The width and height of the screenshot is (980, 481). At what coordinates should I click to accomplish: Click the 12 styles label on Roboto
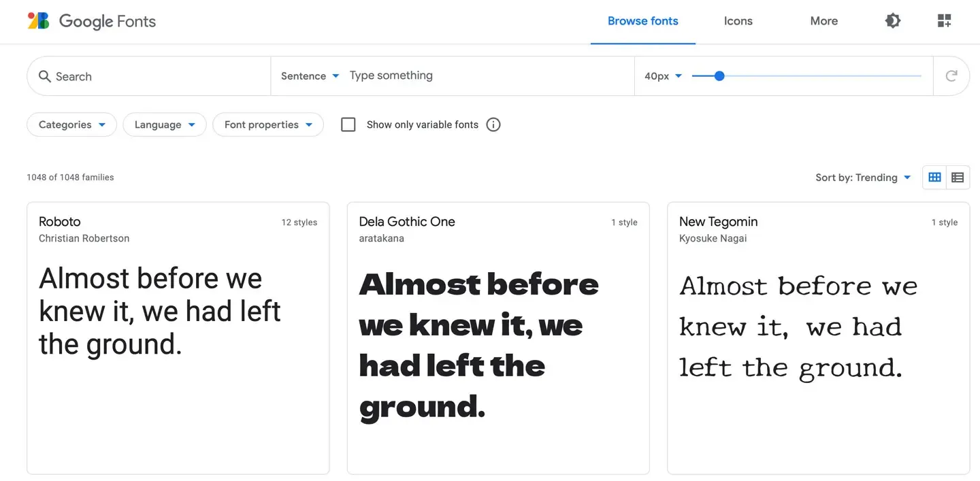[299, 222]
